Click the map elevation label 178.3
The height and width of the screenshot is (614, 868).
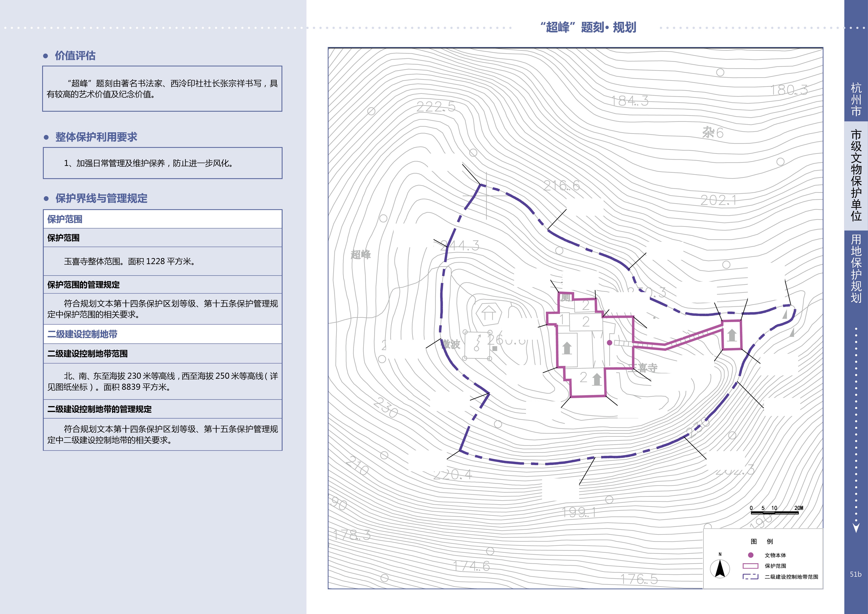[352, 535]
